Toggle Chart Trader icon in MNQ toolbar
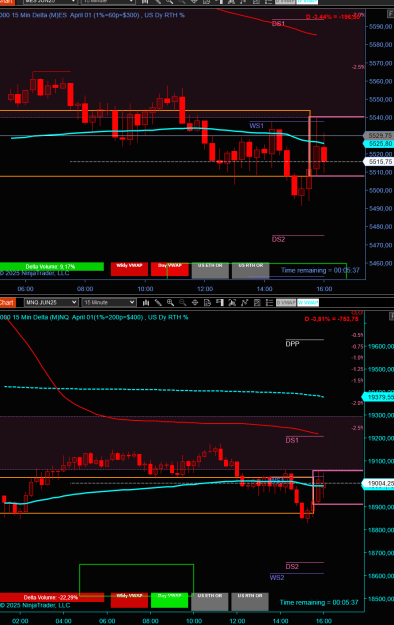The image size is (394, 625). tap(220, 303)
